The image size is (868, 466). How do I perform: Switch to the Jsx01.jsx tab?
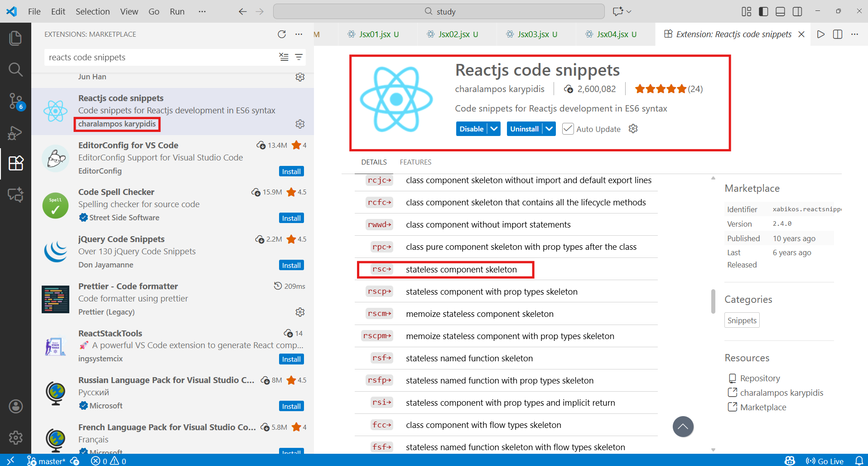(x=378, y=34)
